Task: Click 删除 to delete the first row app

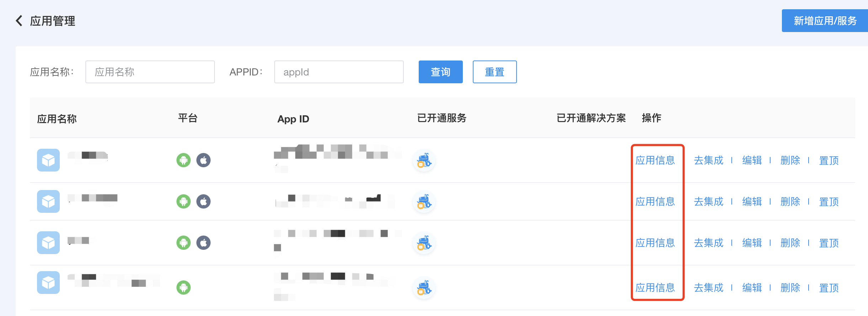Action: coord(790,160)
